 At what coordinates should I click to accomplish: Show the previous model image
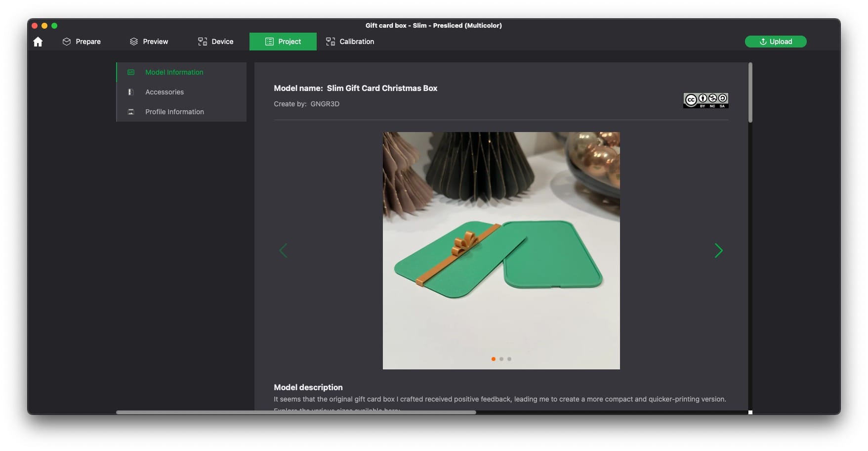click(x=283, y=251)
